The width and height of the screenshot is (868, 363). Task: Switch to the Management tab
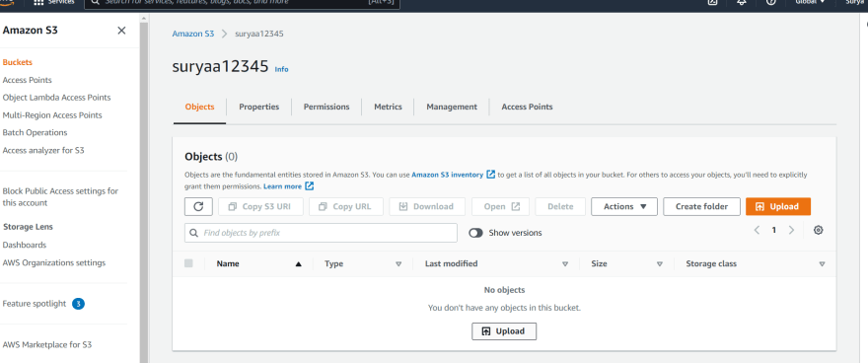tap(452, 107)
